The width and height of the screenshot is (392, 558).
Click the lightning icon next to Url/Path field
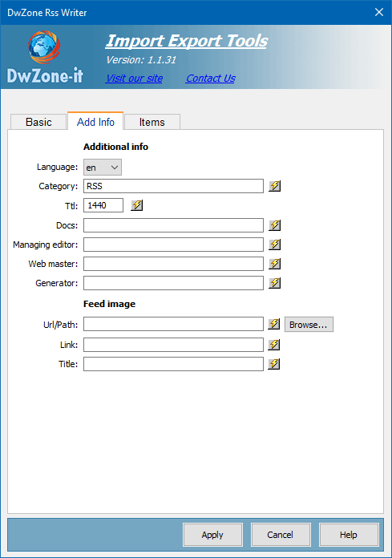click(274, 324)
